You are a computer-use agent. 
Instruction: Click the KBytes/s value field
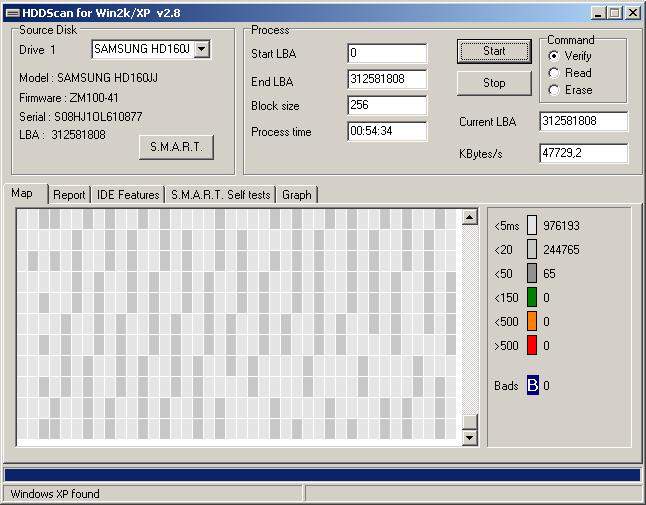coord(583,154)
